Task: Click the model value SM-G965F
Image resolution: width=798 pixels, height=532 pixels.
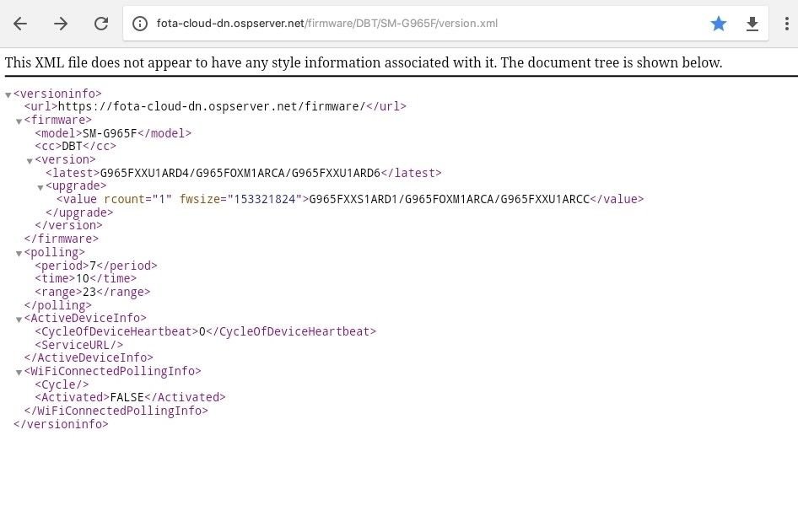Action: click(110, 133)
